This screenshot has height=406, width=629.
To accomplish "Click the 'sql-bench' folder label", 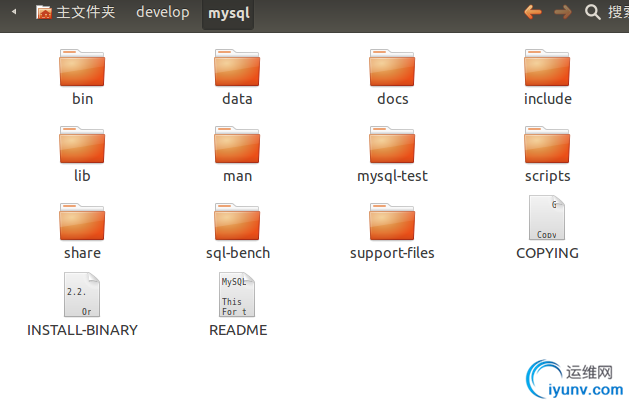I will (x=238, y=254).
